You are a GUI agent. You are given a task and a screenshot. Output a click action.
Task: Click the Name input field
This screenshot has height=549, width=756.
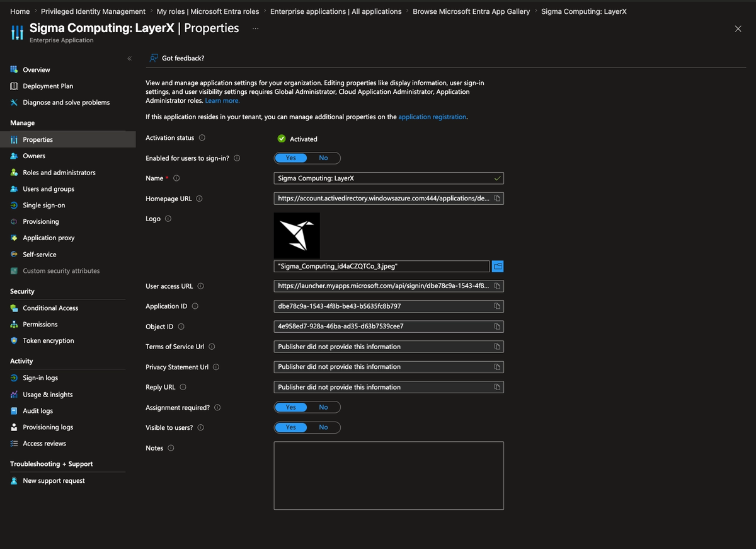[x=389, y=178]
